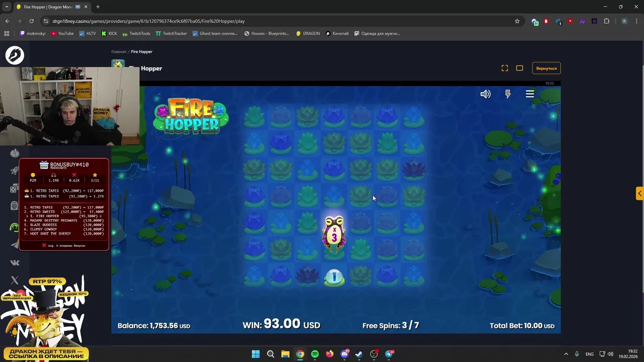This screenshot has width=644, height=362.
Task: Reload the page with refresh icon
Action: click(31, 21)
